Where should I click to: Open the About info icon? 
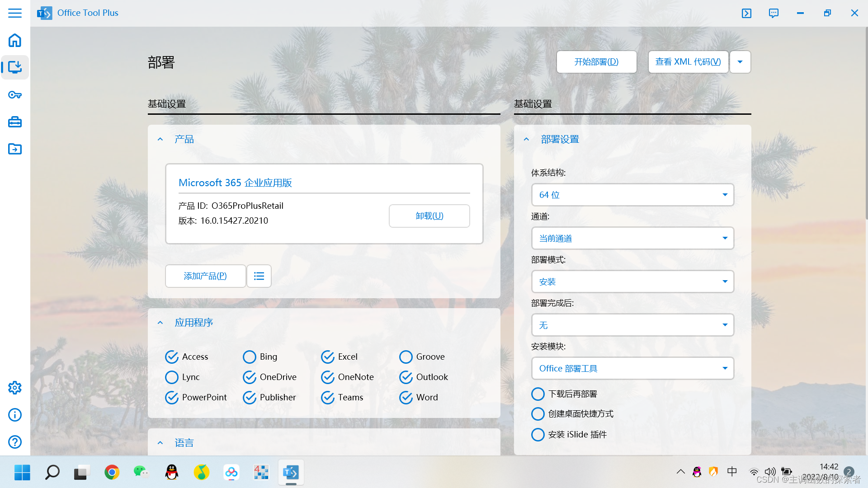(15, 415)
